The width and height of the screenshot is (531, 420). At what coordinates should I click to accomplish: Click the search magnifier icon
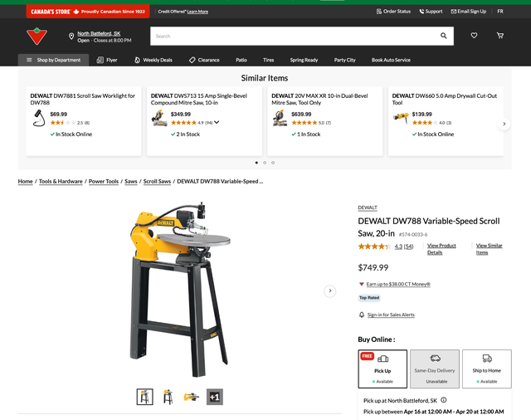443,36
